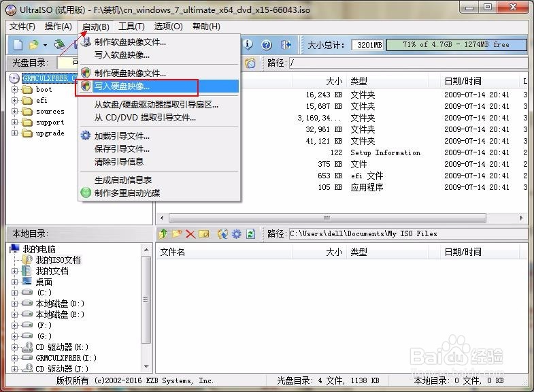Click floppy icon beside 制作软盘映像文件
This screenshot has width=534, height=392.
tap(86, 42)
